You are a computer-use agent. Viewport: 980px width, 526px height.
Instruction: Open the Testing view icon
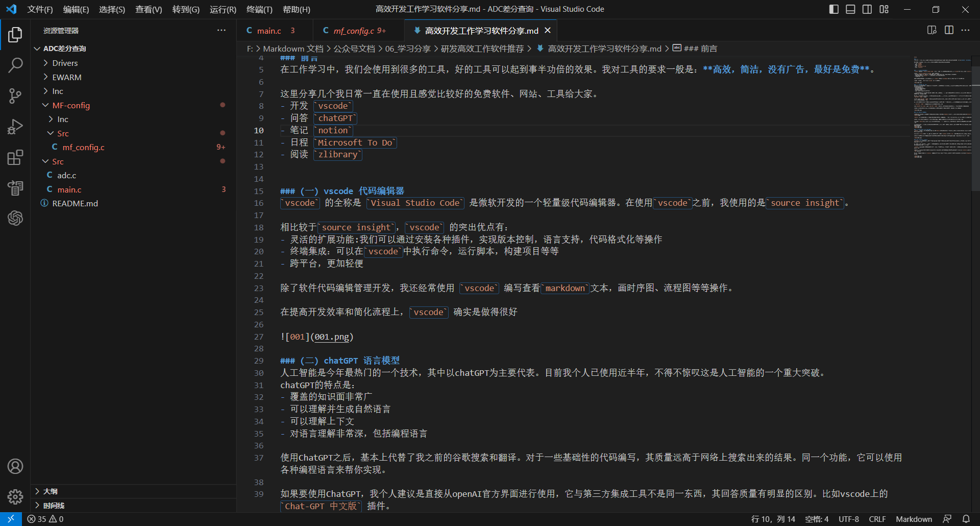point(15,188)
